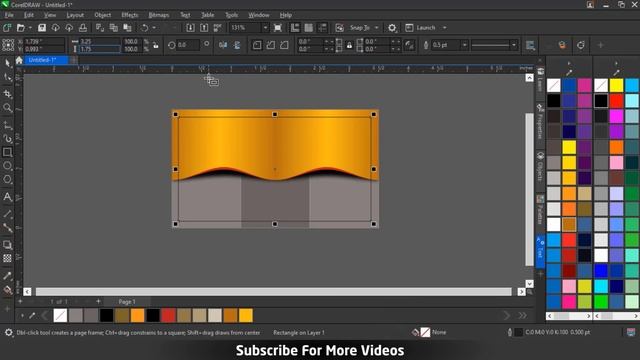Image resolution: width=640 pixels, height=360 pixels.
Task: Click the Mirror horizontally icon
Action: 223,45
